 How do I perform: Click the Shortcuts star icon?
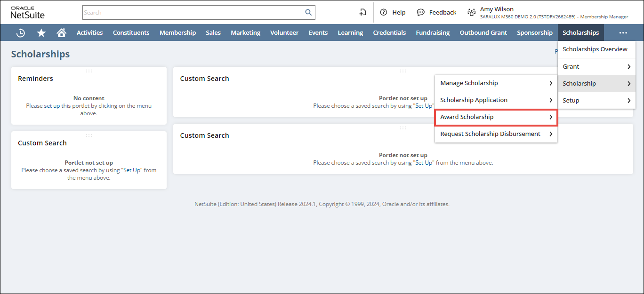pos(41,33)
